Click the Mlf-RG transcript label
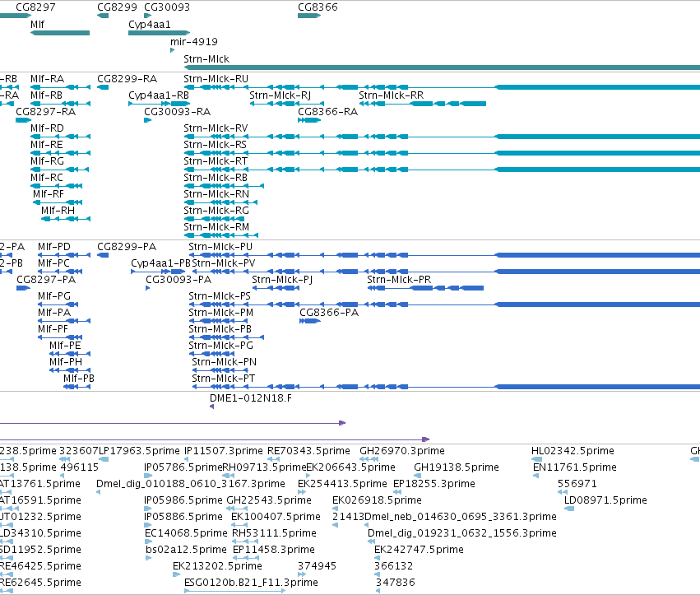The image size is (700, 595). [48, 161]
